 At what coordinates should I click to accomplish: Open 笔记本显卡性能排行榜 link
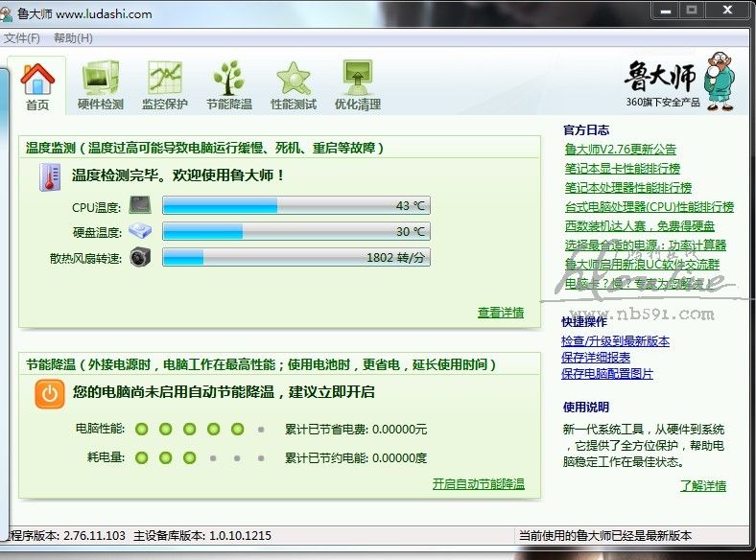point(627,169)
